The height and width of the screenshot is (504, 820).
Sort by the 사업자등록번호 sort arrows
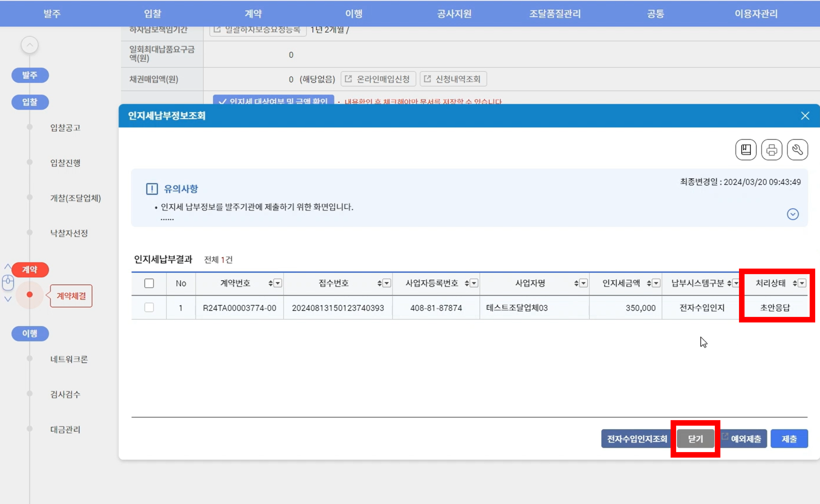pyautogui.click(x=467, y=283)
